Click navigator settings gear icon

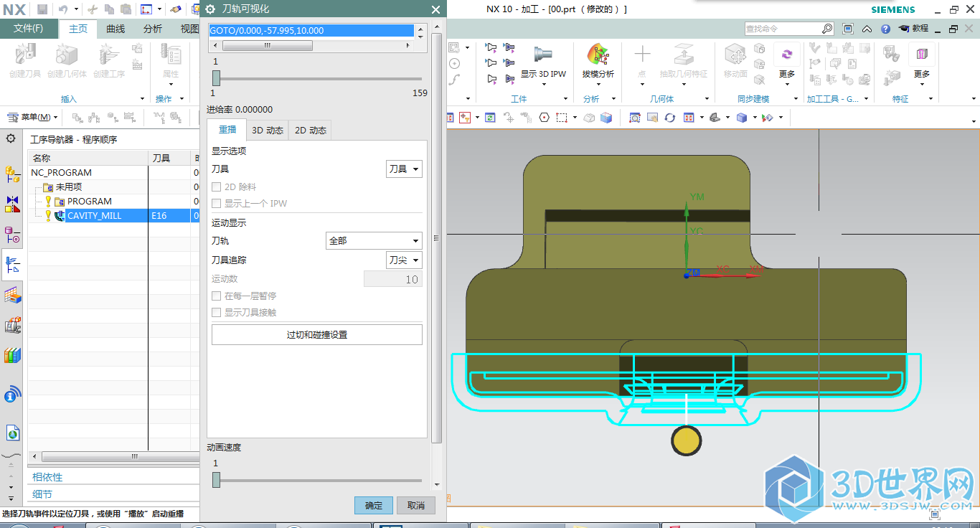coord(11,138)
